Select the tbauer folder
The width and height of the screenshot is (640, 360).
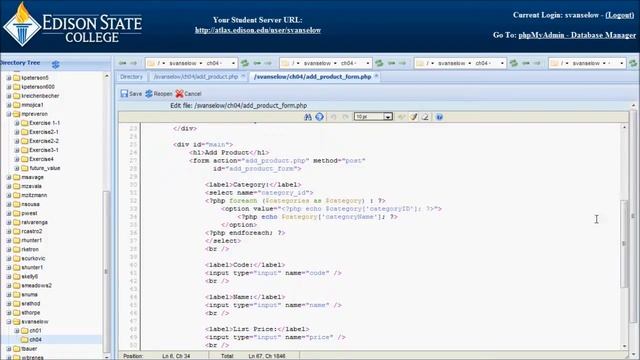click(29, 349)
